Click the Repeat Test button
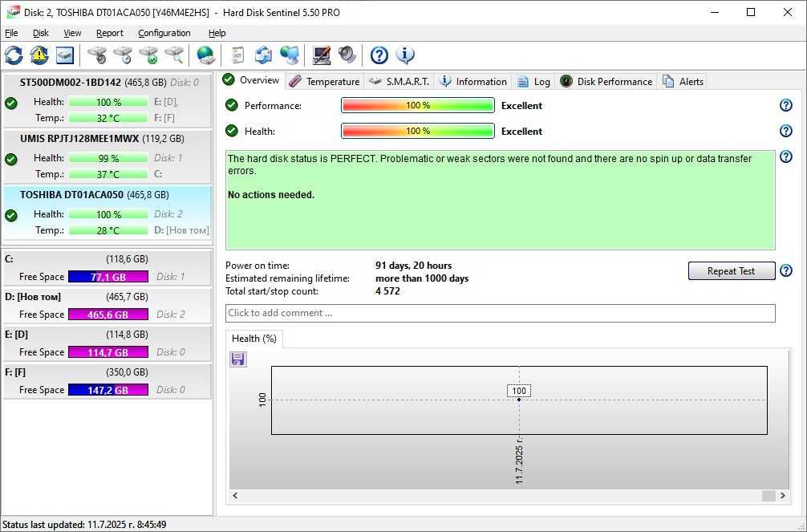The height and width of the screenshot is (532, 807). pyautogui.click(x=732, y=271)
